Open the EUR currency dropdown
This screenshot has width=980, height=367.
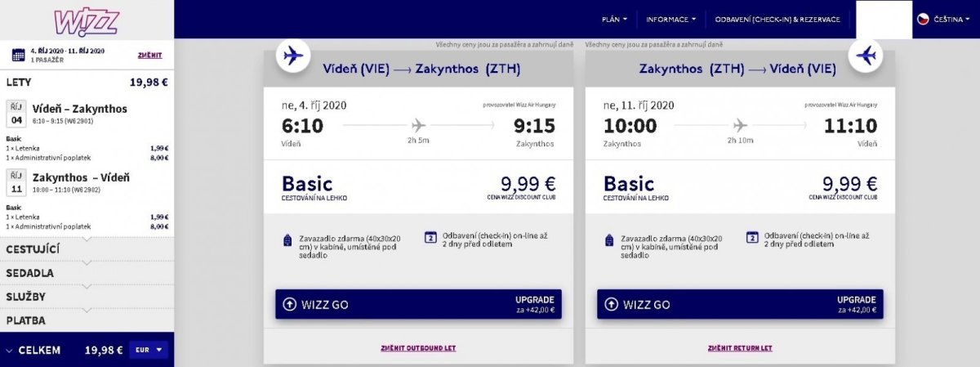point(149,350)
